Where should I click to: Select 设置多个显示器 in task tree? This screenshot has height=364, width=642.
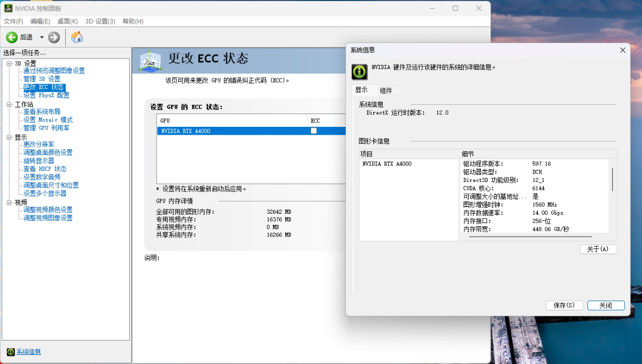(x=45, y=194)
